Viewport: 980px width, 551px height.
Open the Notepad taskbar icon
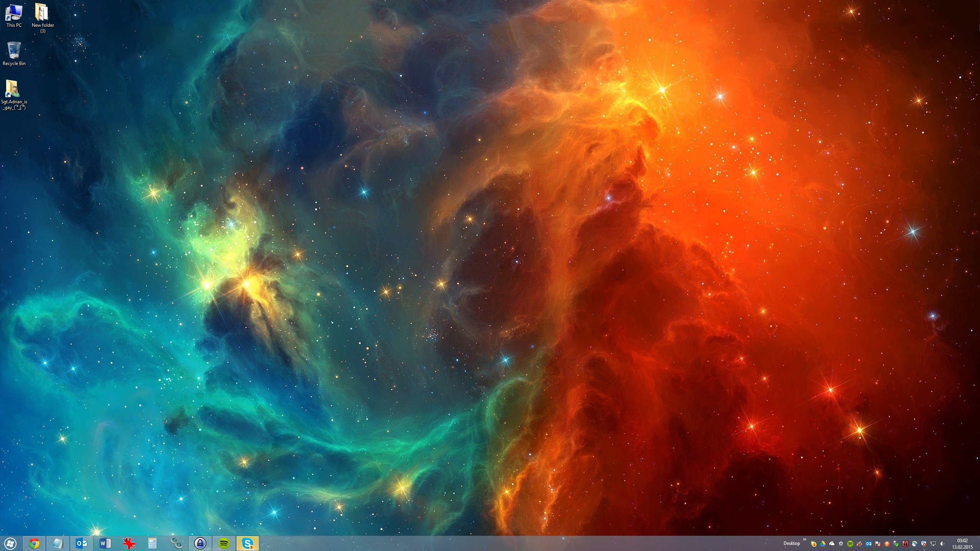(58, 543)
